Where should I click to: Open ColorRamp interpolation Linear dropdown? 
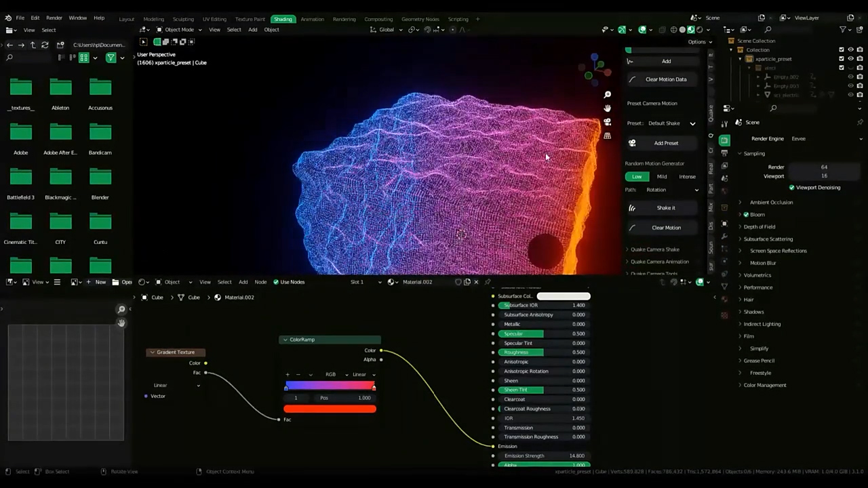point(363,374)
